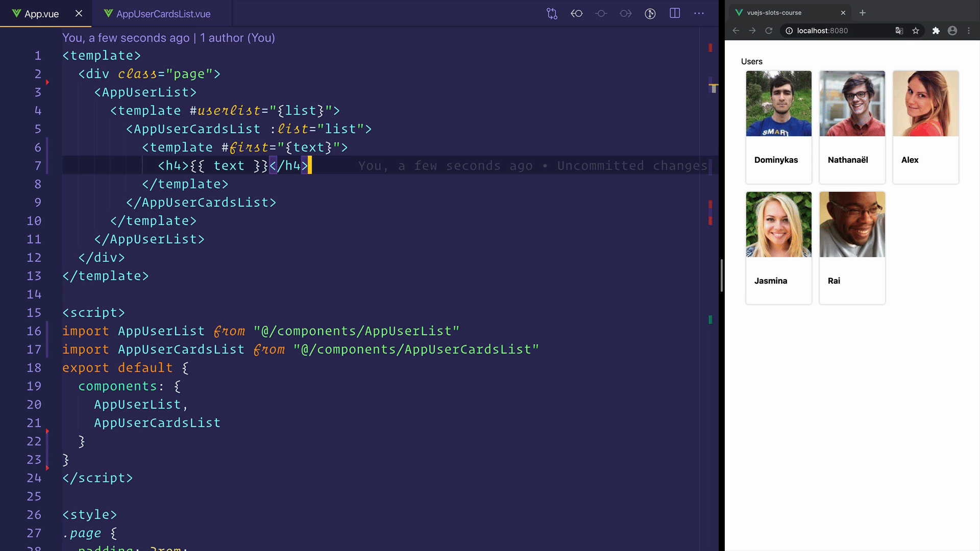Go forward in the browser
This screenshot has height=551, width=980.
point(752,31)
